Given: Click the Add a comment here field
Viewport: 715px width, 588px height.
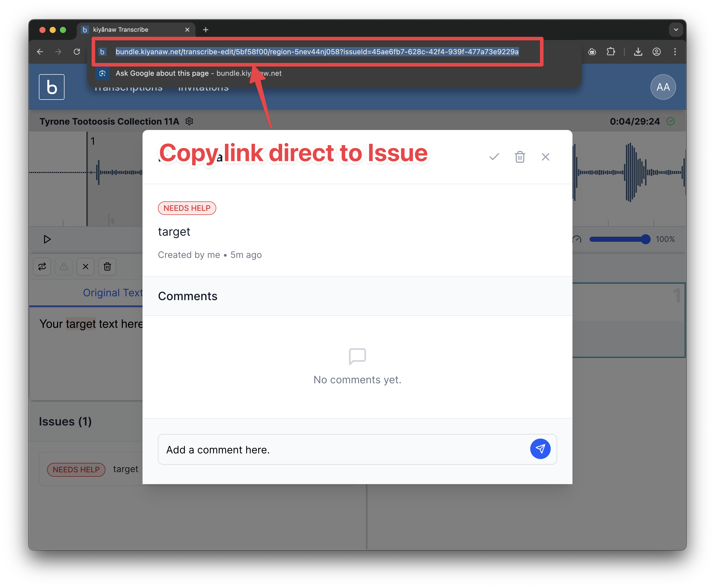Looking at the screenshot, I should [x=305, y=450].
